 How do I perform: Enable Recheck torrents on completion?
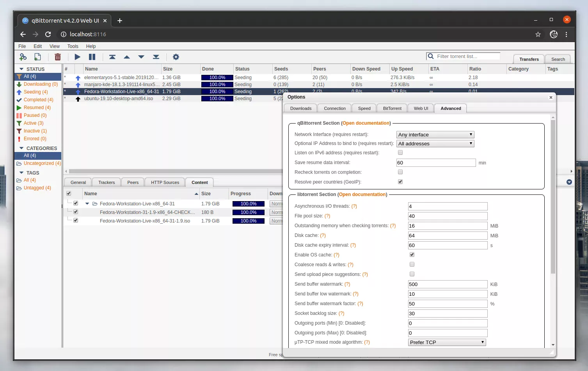(x=400, y=172)
